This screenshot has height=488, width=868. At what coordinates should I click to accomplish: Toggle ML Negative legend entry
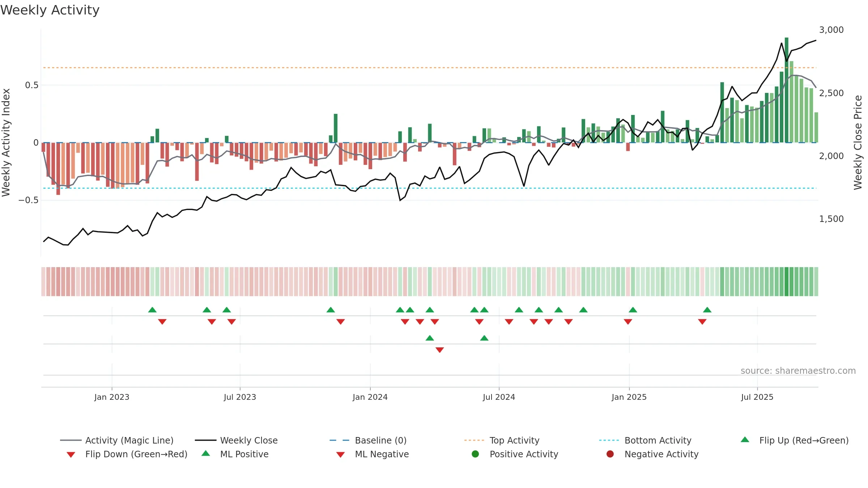click(373, 454)
